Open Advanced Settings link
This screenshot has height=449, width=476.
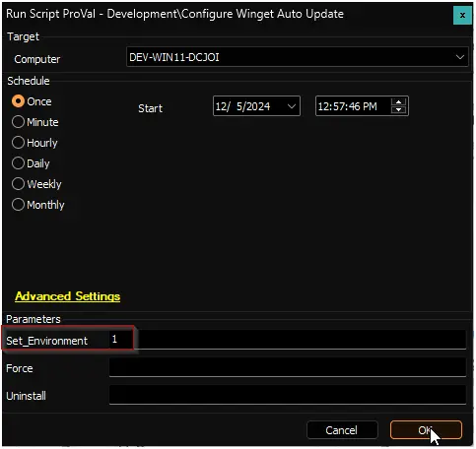[x=68, y=296]
